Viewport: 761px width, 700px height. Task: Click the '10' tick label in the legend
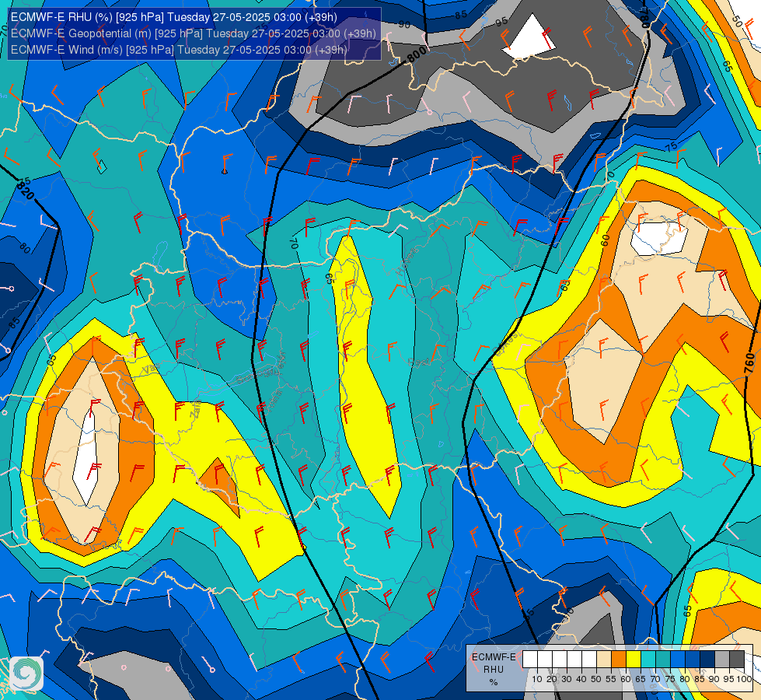[537, 679]
